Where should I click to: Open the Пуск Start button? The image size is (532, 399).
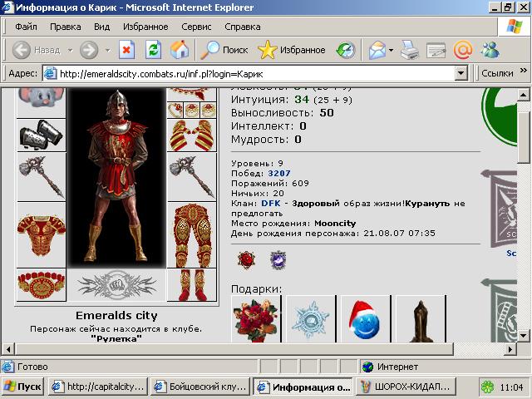[22, 387]
